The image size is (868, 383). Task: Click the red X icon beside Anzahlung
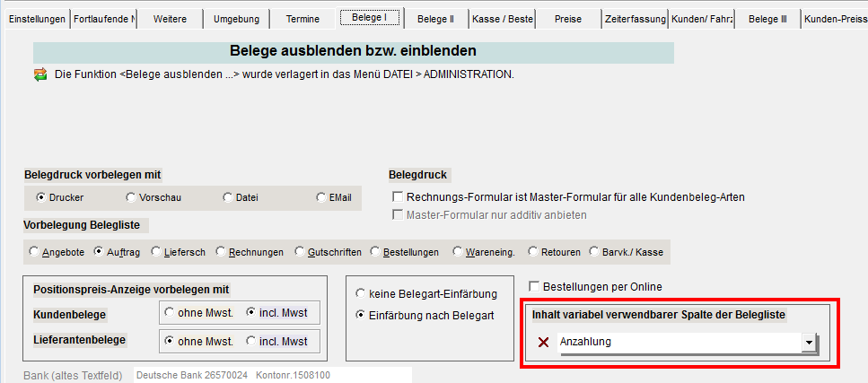(x=542, y=343)
